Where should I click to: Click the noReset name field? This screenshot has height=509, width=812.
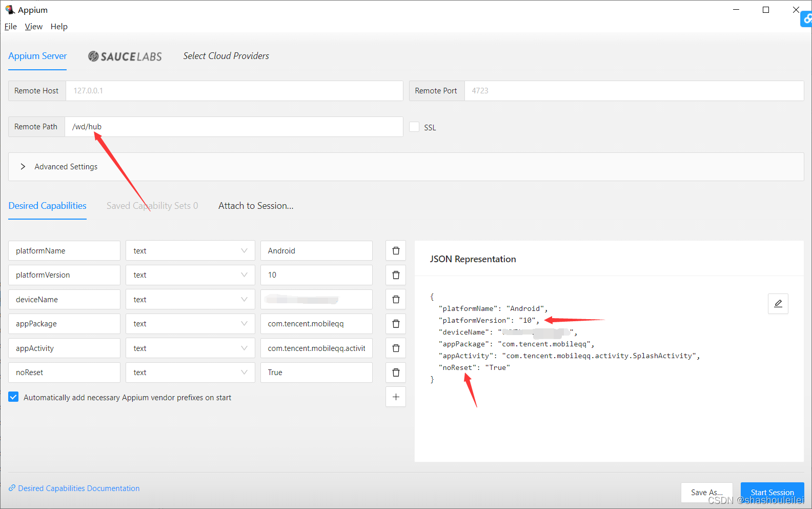click(x=64, y=373)
